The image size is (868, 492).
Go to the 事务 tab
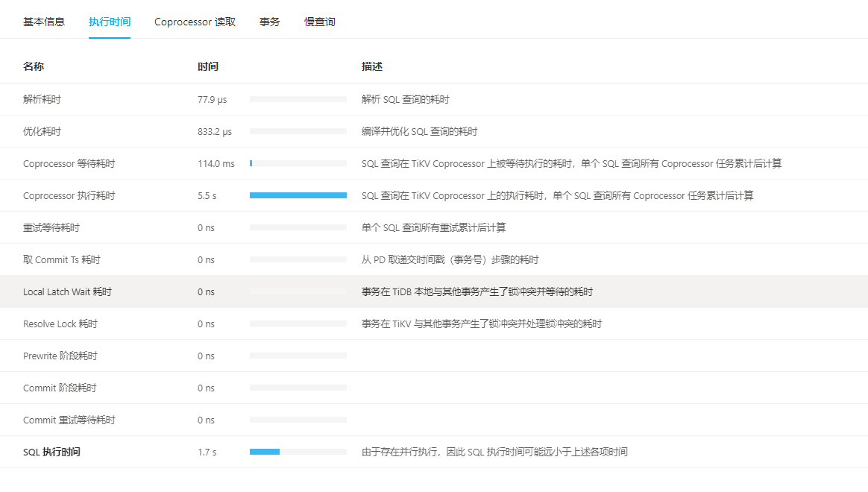coord(270,22)
